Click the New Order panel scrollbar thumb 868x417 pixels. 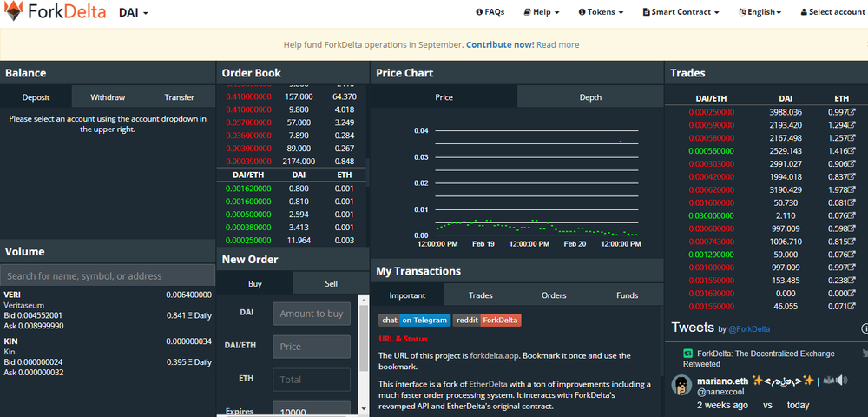point(364,338)
